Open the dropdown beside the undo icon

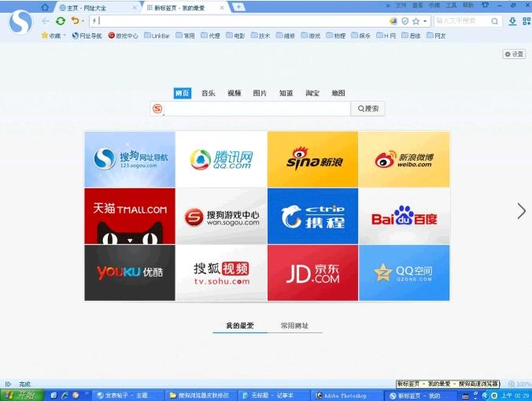click(x=83, y=21)
